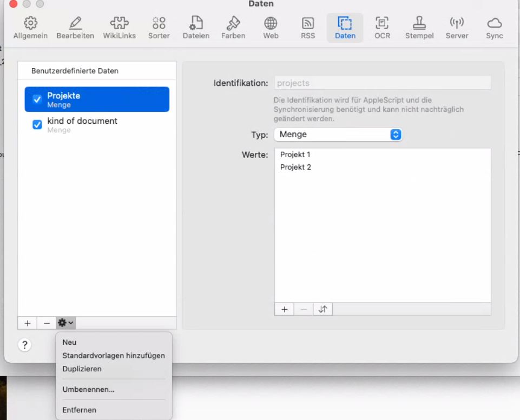Switch to WikiLinks settings
This screenshot has height=420, width=520.
click(119, 28)
